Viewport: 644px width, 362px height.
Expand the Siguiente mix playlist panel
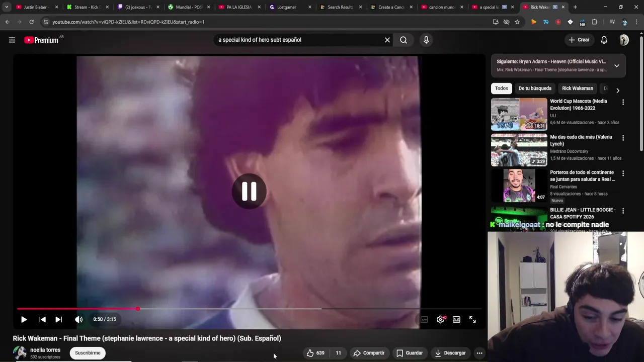[x=616, y=65]
